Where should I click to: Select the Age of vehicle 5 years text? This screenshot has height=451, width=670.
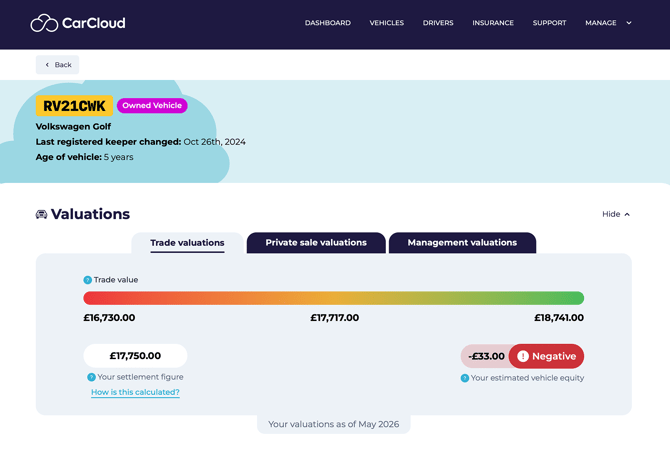84,157
